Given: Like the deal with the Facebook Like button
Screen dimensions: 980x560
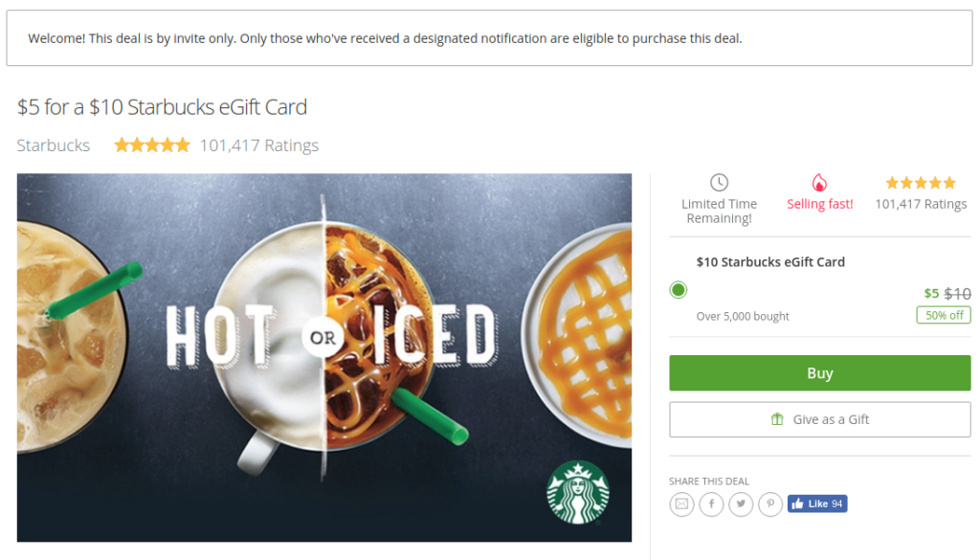Looking at the screenshot, I should pyautogui.click(x=816, y=503).
